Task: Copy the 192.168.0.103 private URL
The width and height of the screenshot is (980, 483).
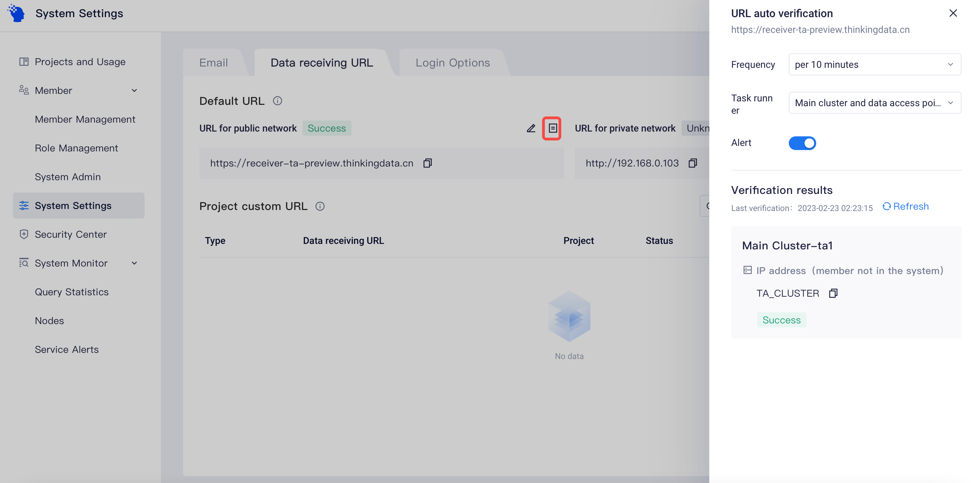Action: 693,163
